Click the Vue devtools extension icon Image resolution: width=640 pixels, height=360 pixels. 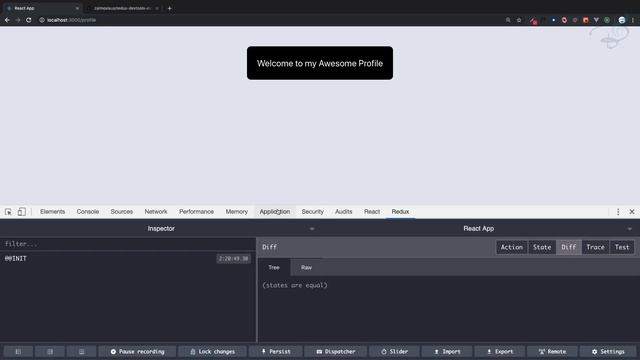pyautogui.click(x=596, y=20)
